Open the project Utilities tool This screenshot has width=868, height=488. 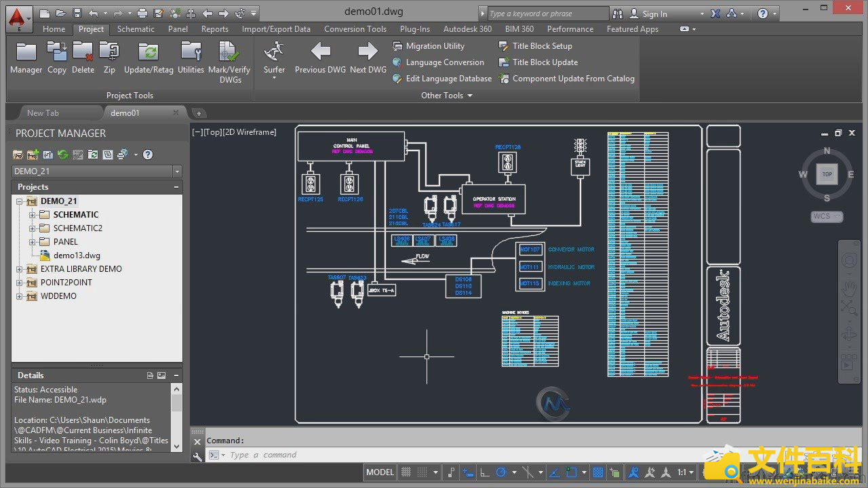pyautogui.click(x=191, y=58)
